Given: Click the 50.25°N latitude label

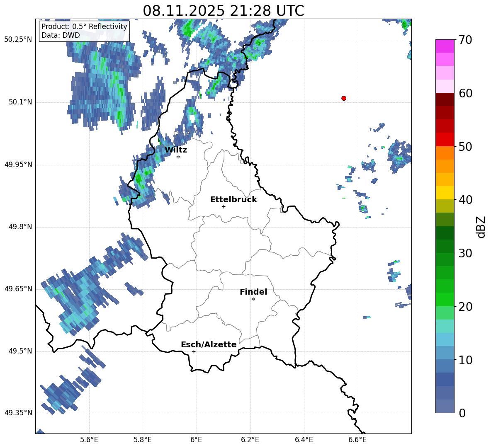Looking at the screenshot, I should pyautogui.click(x=18, y=40).
